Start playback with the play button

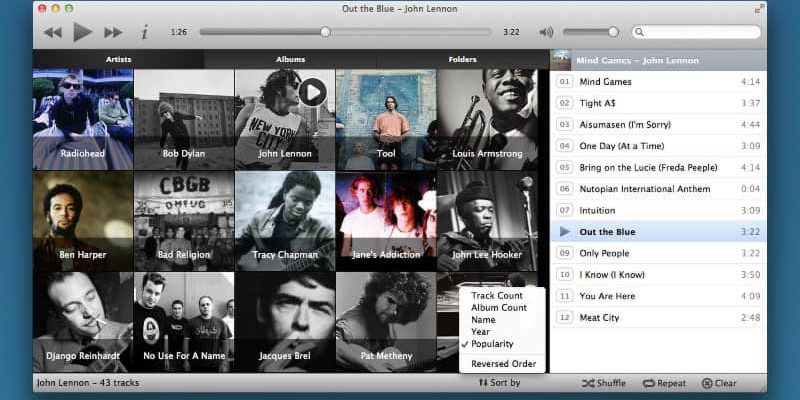[82, 32]
